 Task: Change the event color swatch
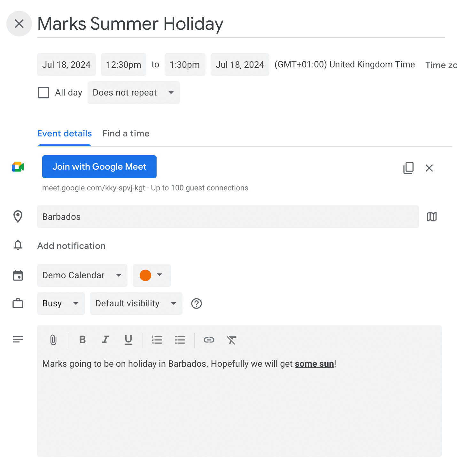click(151, 275)
